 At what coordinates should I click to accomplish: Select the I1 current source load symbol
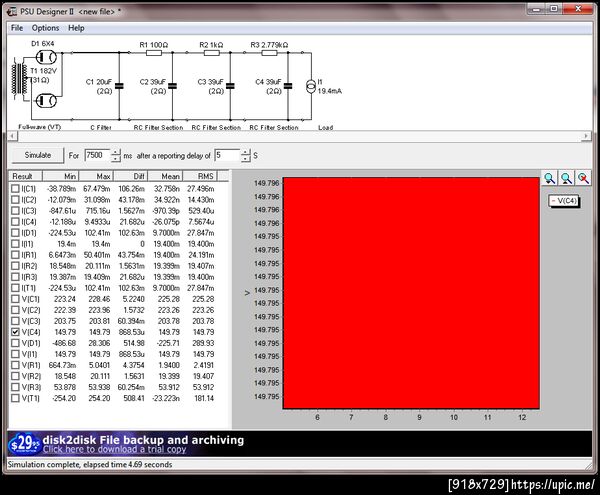point(311,86)
